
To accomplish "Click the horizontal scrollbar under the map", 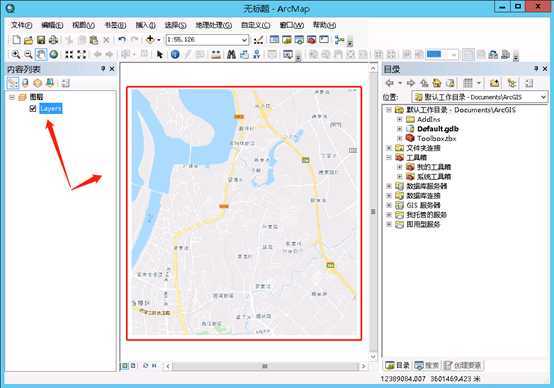I will (x=265, y=366).
